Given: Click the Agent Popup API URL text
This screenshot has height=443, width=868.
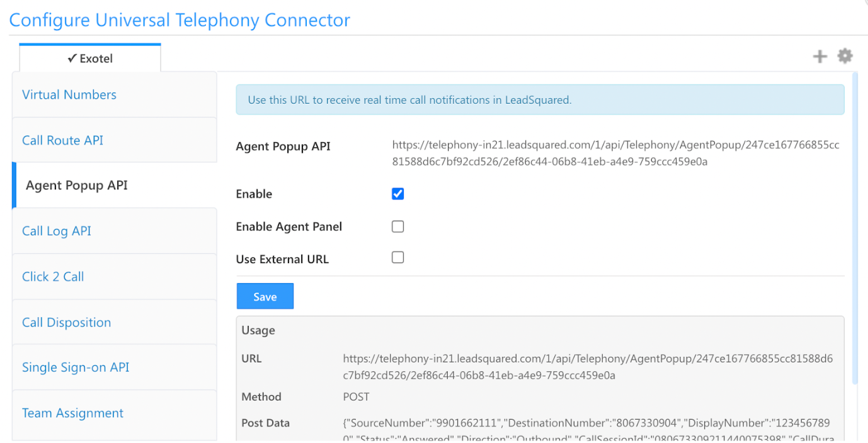Looking at the screenshot, I should click(615, 153).
